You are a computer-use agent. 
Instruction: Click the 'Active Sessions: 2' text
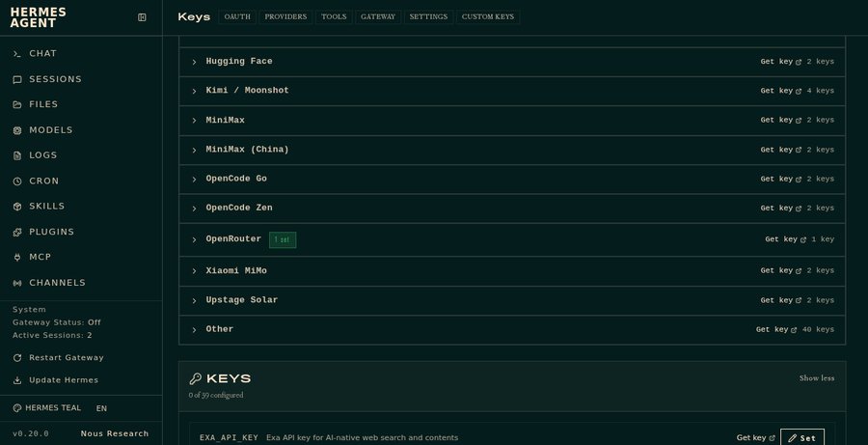pos(52,335)
